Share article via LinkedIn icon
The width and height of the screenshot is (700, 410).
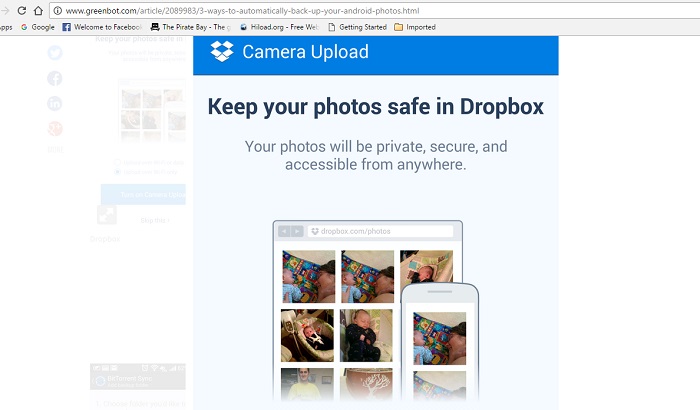[54, 103]
